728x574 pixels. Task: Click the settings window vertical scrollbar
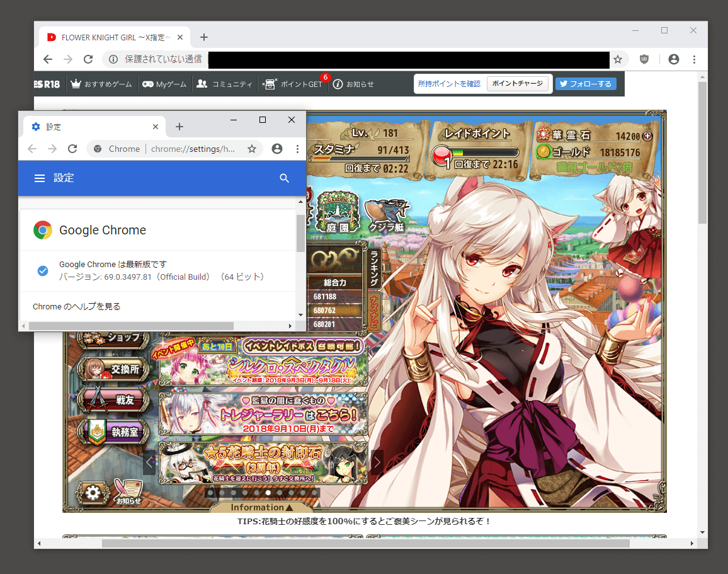coord(300,232)
